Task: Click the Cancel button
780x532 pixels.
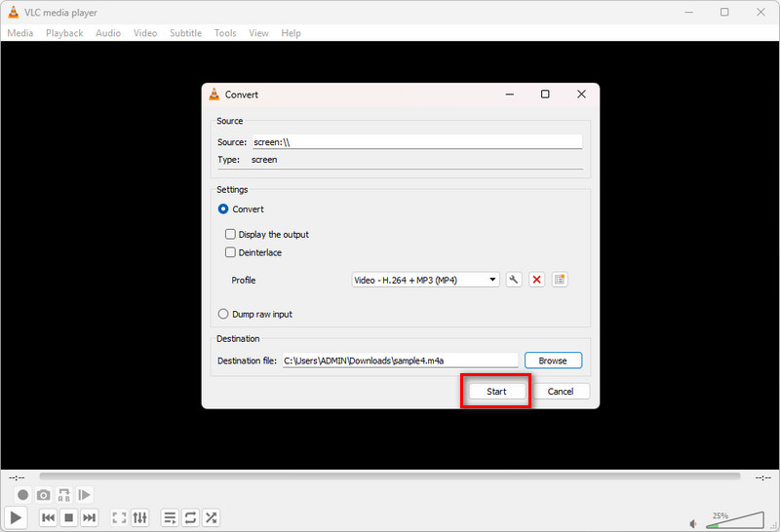Action: coord(561,392)
